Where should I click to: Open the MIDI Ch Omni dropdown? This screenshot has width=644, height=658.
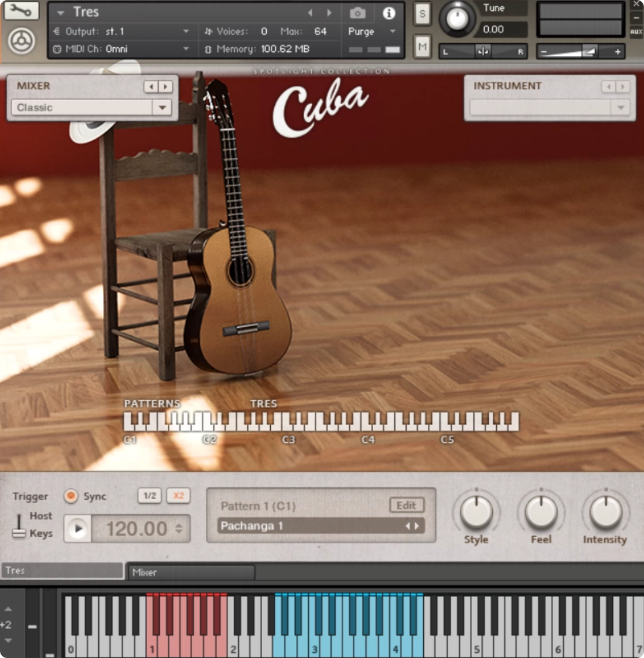coord(186,49)
